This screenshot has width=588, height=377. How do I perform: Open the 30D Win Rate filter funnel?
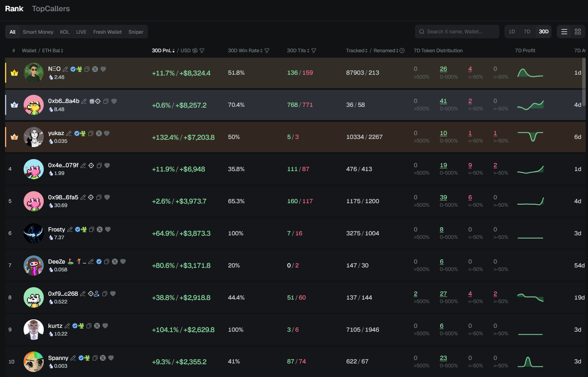pyautogui.click(x=267, y=51)
